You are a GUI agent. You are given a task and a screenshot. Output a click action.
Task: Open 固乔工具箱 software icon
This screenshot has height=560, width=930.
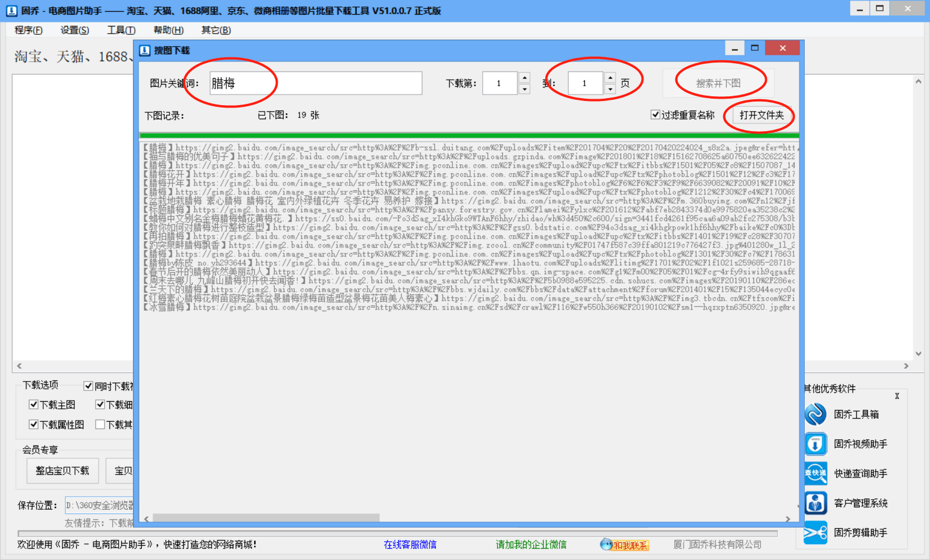[x=815, y=414]
